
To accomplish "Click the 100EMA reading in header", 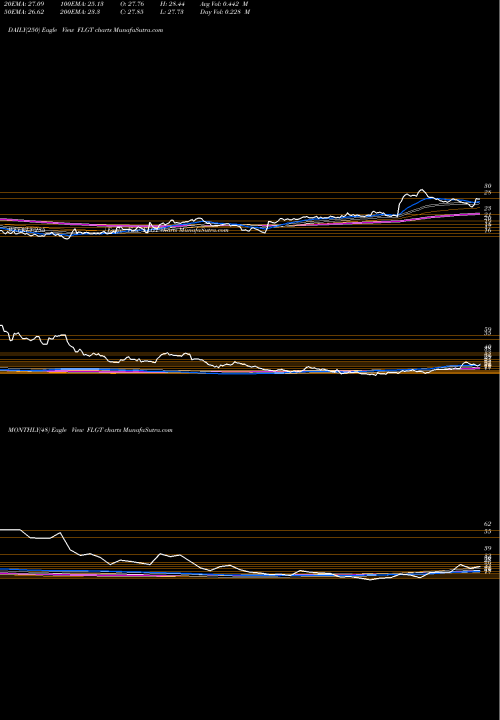I will point(81,4).
